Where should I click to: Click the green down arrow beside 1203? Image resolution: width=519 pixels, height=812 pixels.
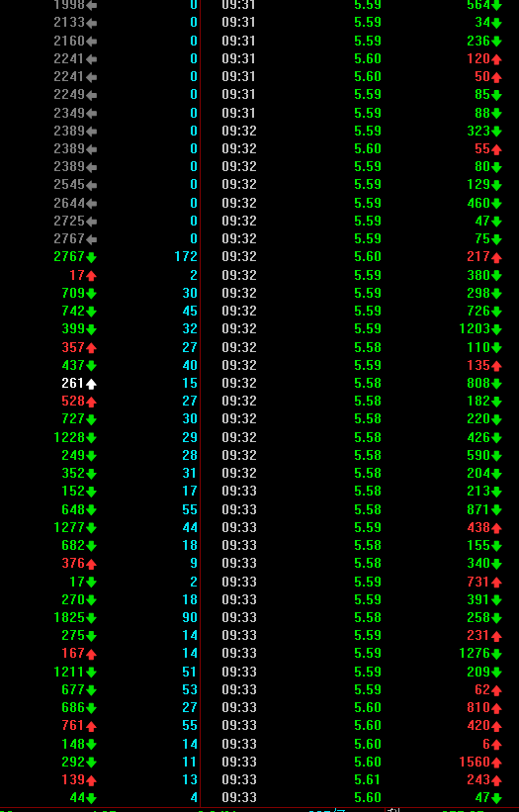tap(496, 329)
